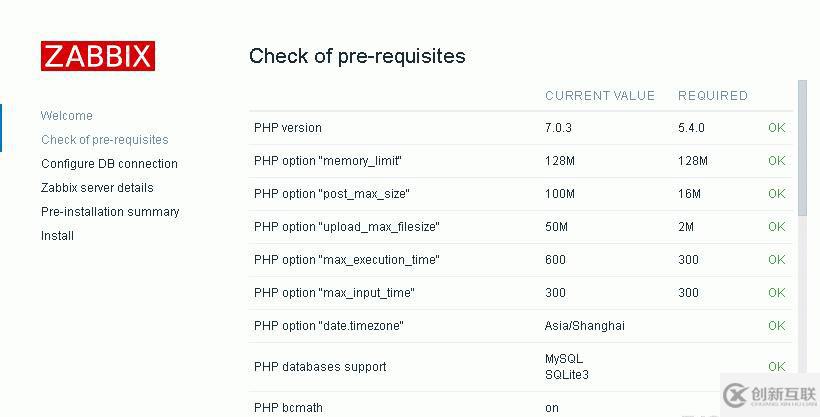820x417 pixels.
Task: Click OK status for PHP version
Action: (777, 128)
